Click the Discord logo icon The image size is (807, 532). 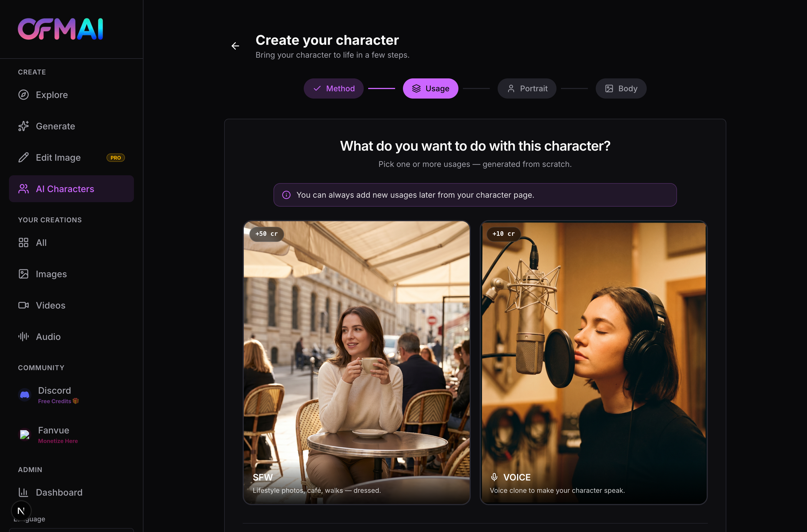(25, 395)
